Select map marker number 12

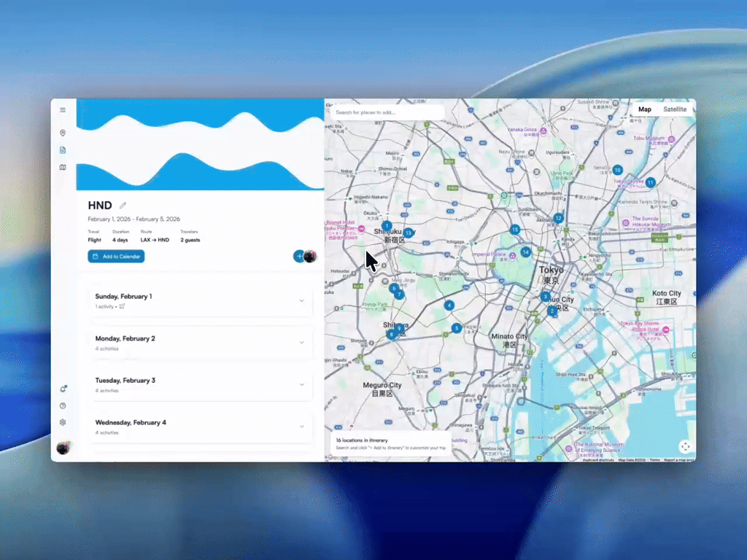pos(558,219)
